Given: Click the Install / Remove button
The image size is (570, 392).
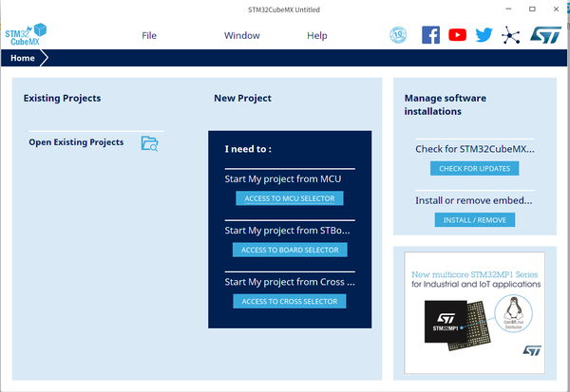Looking at the screenshot, I should tap(474, 220).
